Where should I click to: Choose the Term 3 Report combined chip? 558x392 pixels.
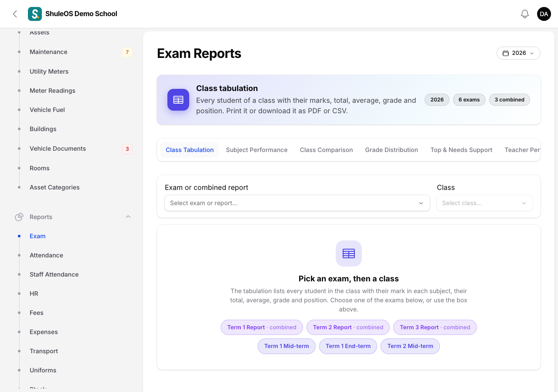click(435, 328)
